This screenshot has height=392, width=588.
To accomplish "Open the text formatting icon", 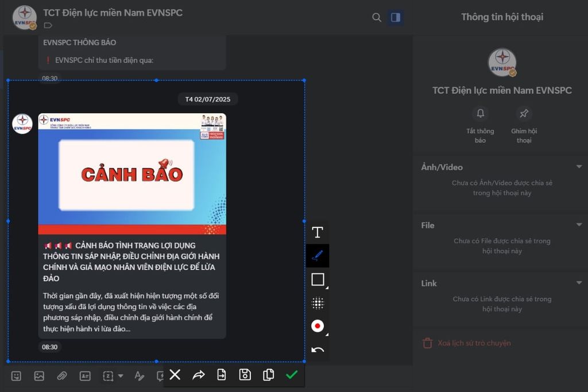I will 139,376.
